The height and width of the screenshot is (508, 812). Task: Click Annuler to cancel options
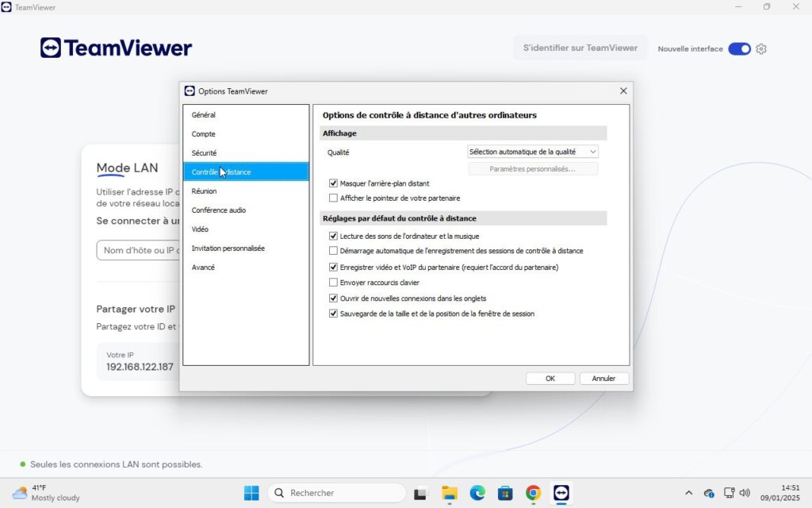(x=603, y=379)
